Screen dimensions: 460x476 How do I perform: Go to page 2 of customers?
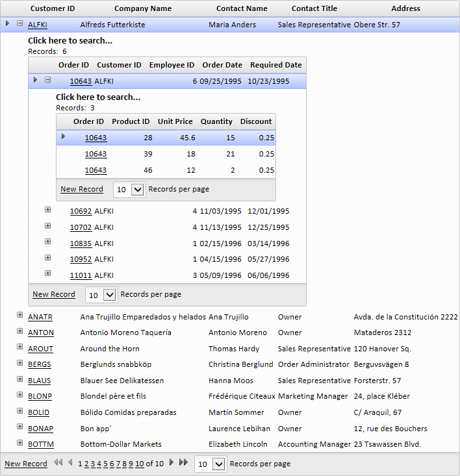[x=86, y=464]
